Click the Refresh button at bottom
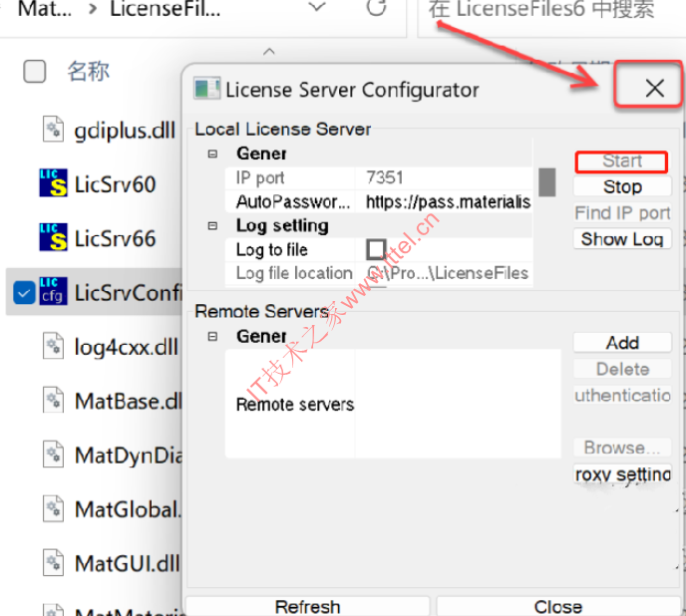The image size is (686, 616). click(x=307, y=606)
